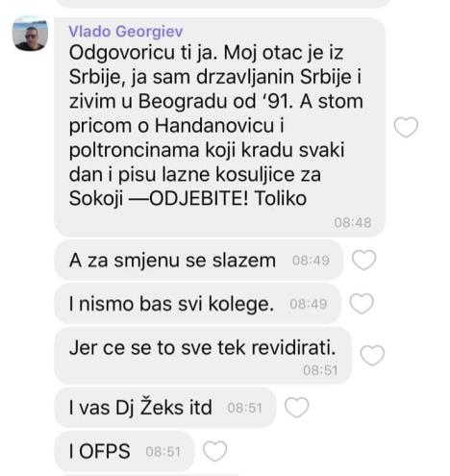The height and width of the screenshot is (476, 450).
Task: Tap heart beside "I nismo bas svi kolege"
Action: [362, 304]
